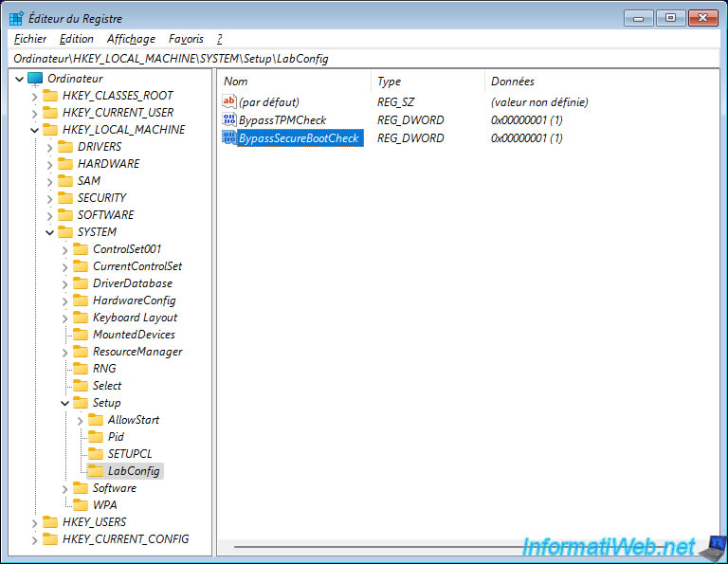Expand the HARDWARE key chevron

tap(49, 165)
